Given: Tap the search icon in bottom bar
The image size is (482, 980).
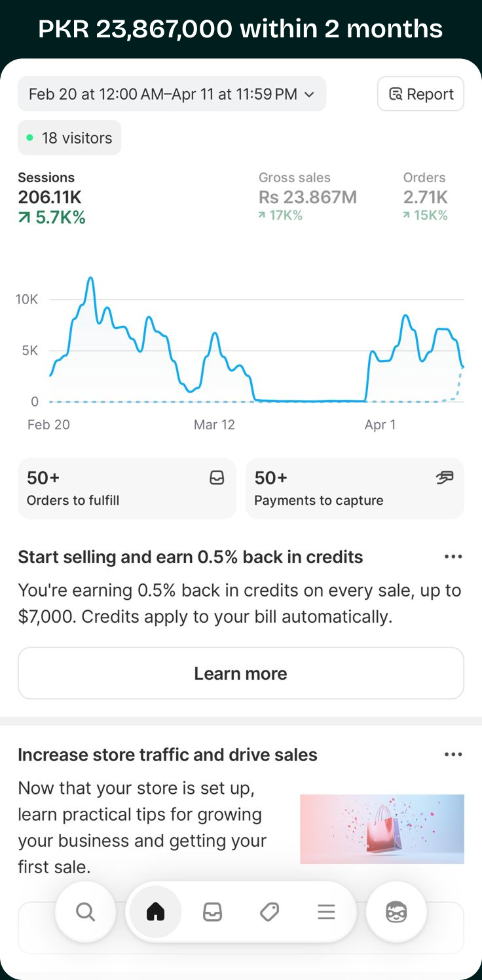Looking at the screenshot, I should 85,912.
